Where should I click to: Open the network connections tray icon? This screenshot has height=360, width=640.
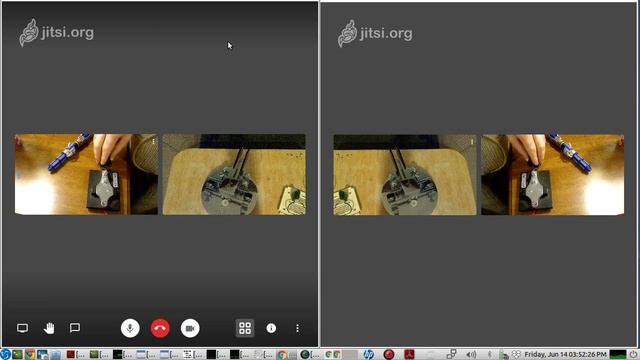pyautogui.click(x=451, y=354)
